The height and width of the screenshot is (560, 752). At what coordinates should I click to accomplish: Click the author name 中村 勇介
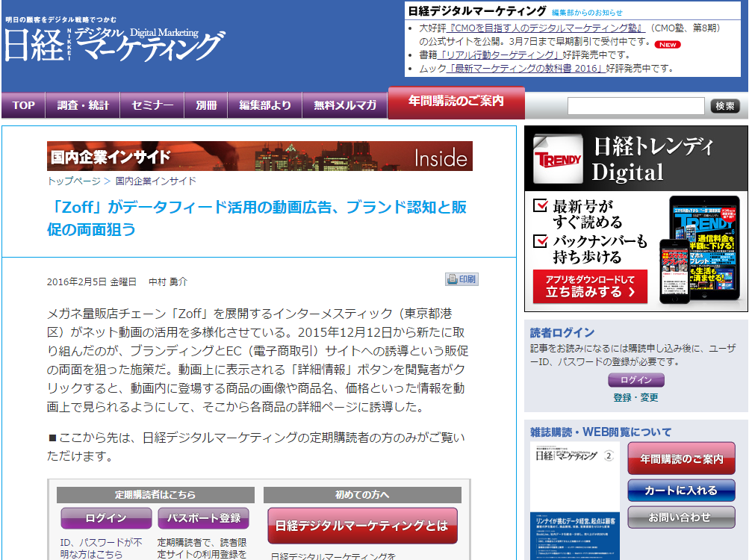(168, 281)
